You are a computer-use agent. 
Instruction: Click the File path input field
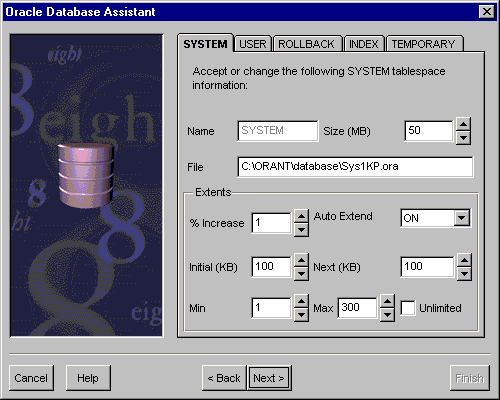pos(355,167)
